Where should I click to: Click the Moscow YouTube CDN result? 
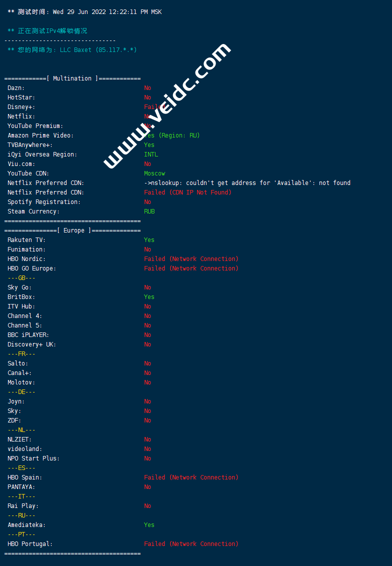coord(154,173)
